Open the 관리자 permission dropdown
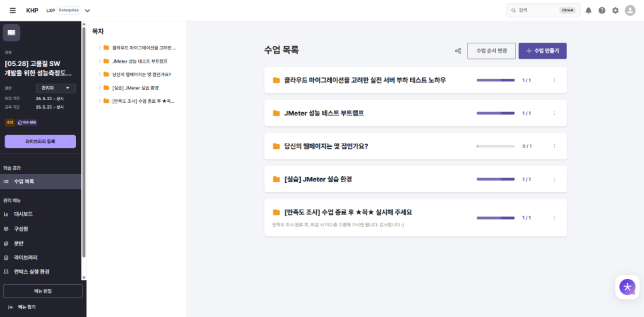This screenshot has width=644, height=317. 56,88
